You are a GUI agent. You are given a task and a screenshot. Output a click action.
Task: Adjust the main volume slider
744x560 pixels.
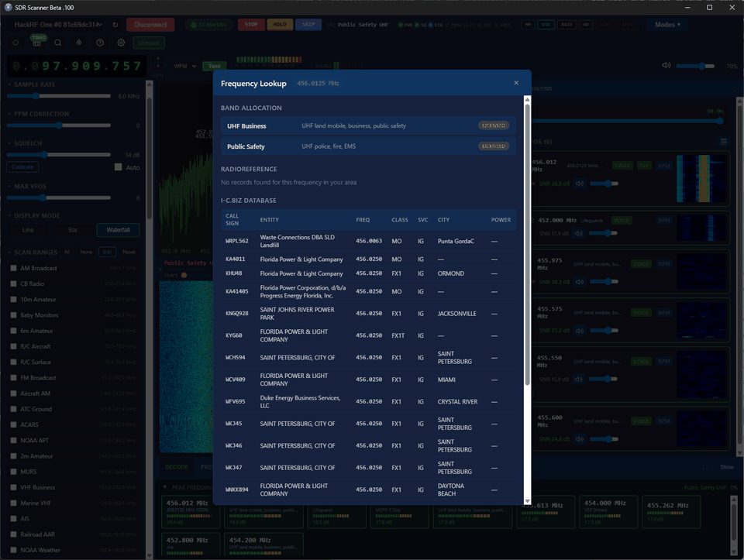(x=695, y=66)
